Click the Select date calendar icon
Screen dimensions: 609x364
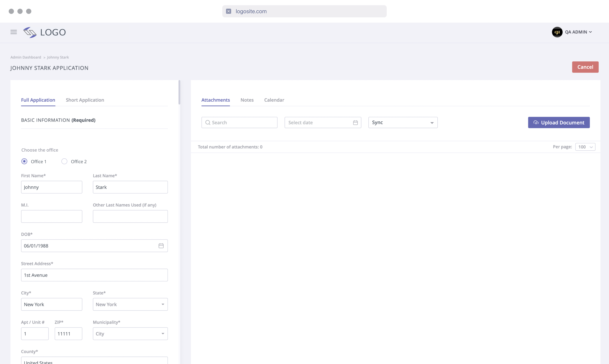pos(355,123)
